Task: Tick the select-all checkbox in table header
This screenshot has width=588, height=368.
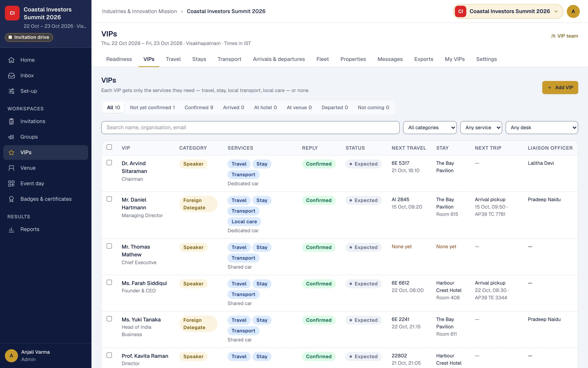Action: pos(109,147)
